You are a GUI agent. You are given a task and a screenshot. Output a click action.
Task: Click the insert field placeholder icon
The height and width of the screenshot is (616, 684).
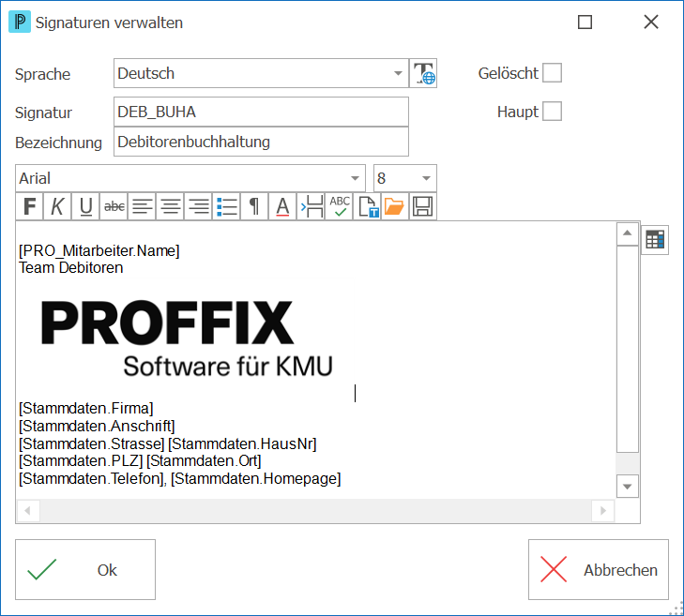tap(311, 206)
